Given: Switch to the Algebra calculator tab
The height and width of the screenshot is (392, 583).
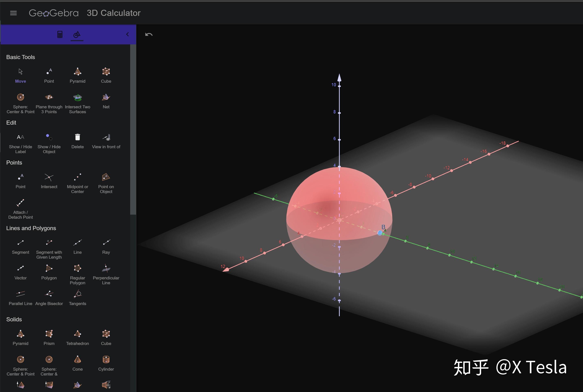Looking at the screenshot, I should [60, 34].
